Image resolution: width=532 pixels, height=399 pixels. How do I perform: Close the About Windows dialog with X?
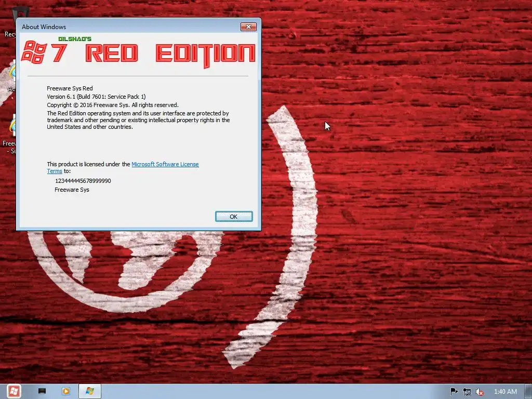pos(248,26)
